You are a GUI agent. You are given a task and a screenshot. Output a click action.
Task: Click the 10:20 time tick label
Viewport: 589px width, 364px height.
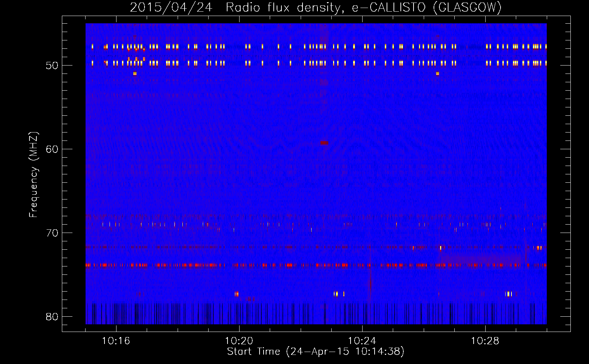click(x=239, y=341)
